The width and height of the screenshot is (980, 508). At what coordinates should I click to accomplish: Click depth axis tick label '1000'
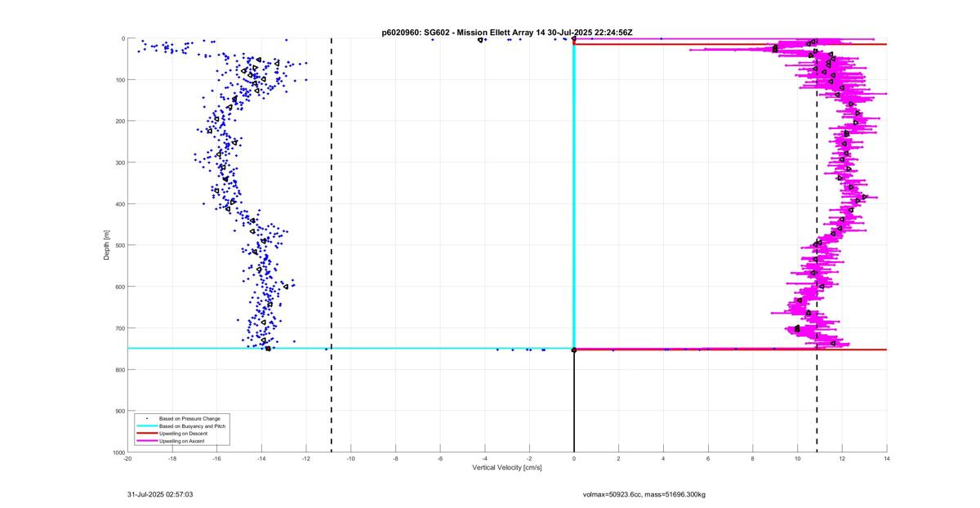click(118, 452)
